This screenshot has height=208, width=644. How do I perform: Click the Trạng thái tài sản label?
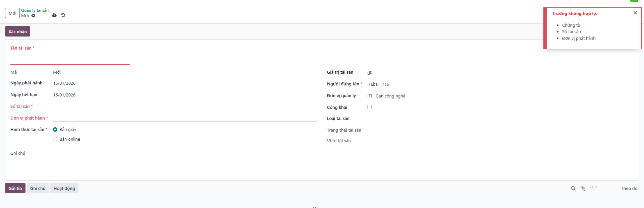pos(344,130)
